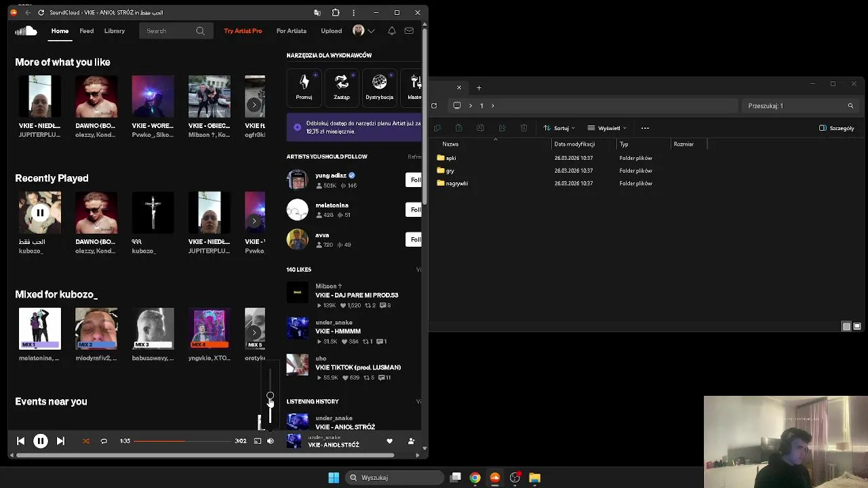Open the Odblokuj dostęp Artist plan banner
Screen dimensions: 868x488
[354, 127]
